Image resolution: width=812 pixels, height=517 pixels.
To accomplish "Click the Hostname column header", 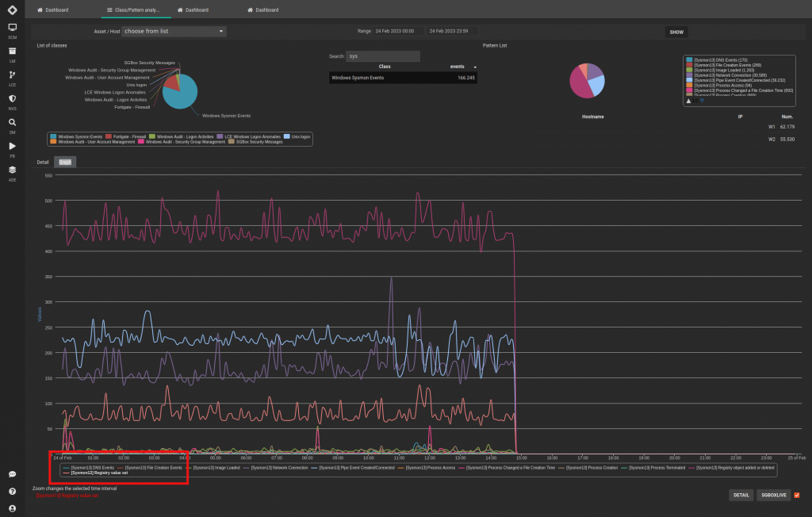I will (592, 117).
